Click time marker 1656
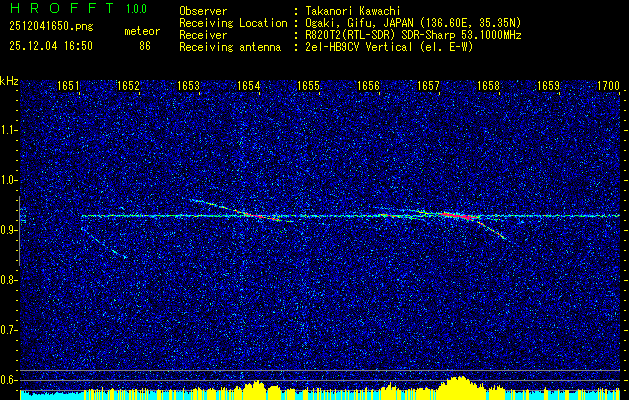Viewport: 629px width, 400px height. click(368, 85)
